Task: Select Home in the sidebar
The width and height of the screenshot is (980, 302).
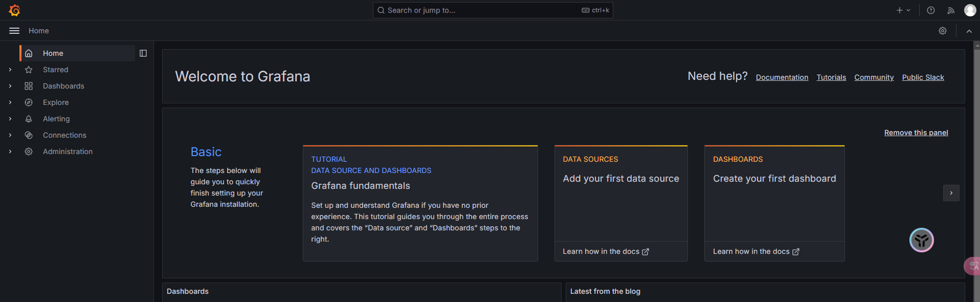Action: (x=53, y=53)
